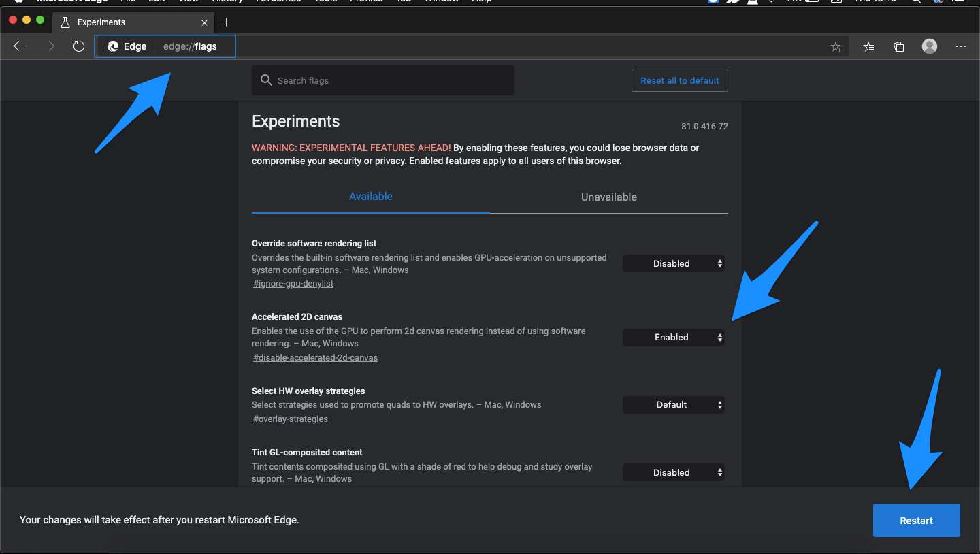This screenshot has height=554, width=980.
Task: Open the Favorites list icon
Action: 868,46
